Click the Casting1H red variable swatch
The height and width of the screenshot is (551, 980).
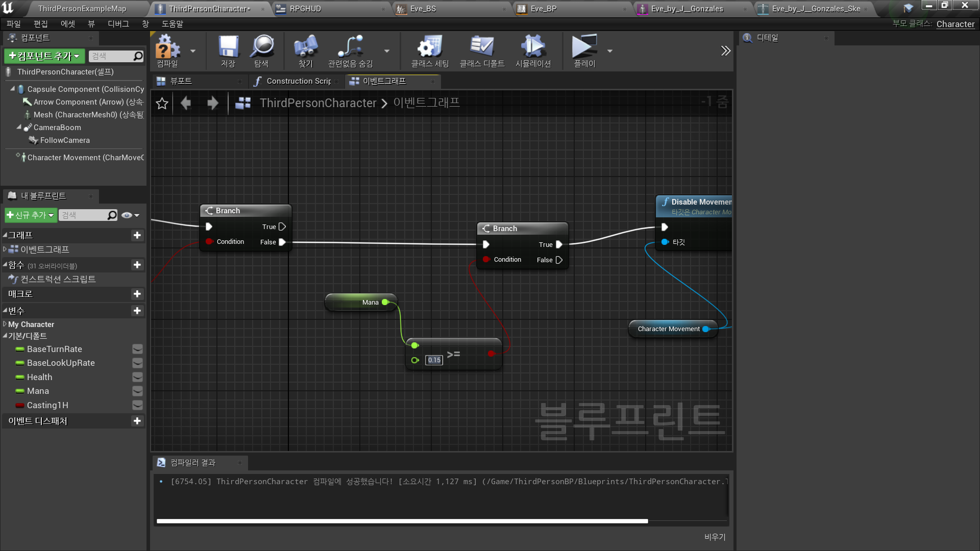tap(20, 406)
